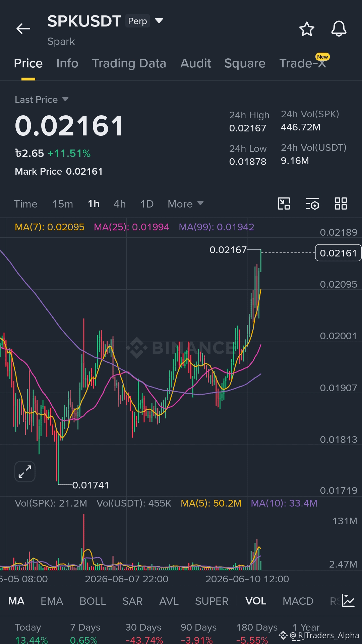The image size is (362, 644).
Task: Tap the MA(25): 0.01994 legend
Action: [131, 227]
